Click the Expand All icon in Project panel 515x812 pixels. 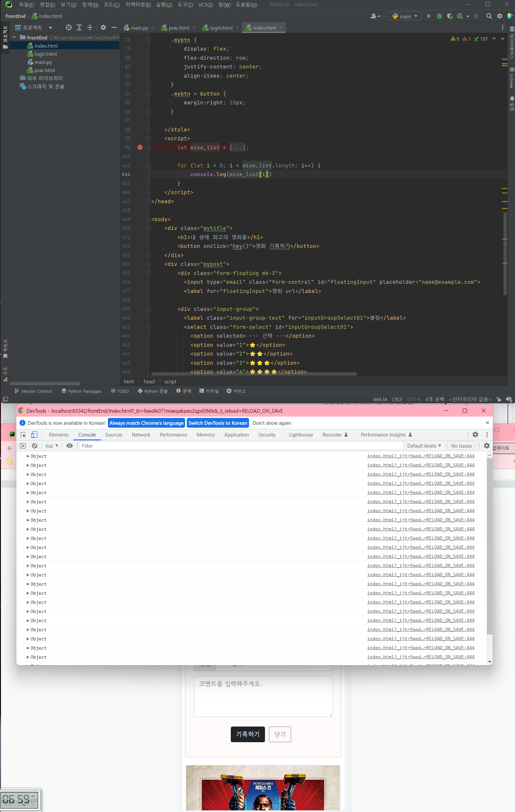79,28
